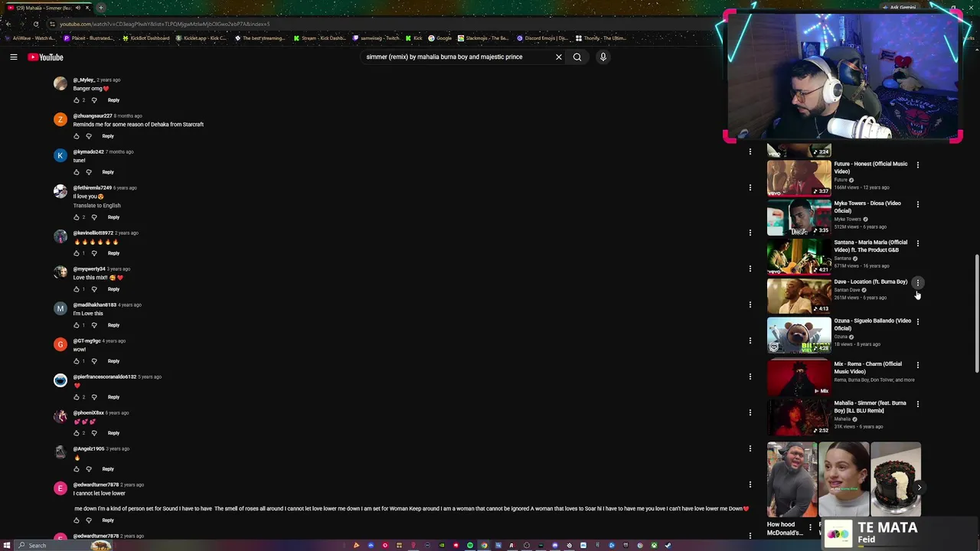Open Dave - Location ft. Burna Boy title
Viewport: 980px width, 551px height.
pyautogui.click(x=871, y=282)
